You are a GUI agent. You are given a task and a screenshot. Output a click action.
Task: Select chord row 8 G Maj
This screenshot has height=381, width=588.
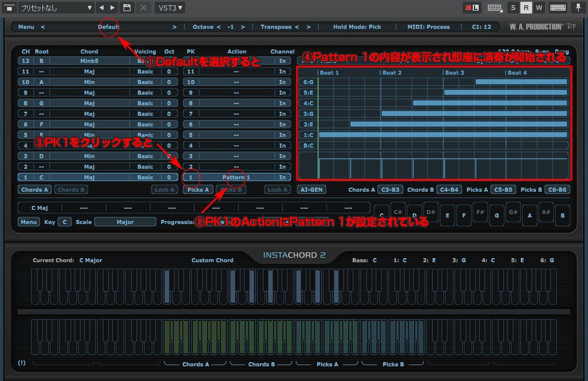98,103
